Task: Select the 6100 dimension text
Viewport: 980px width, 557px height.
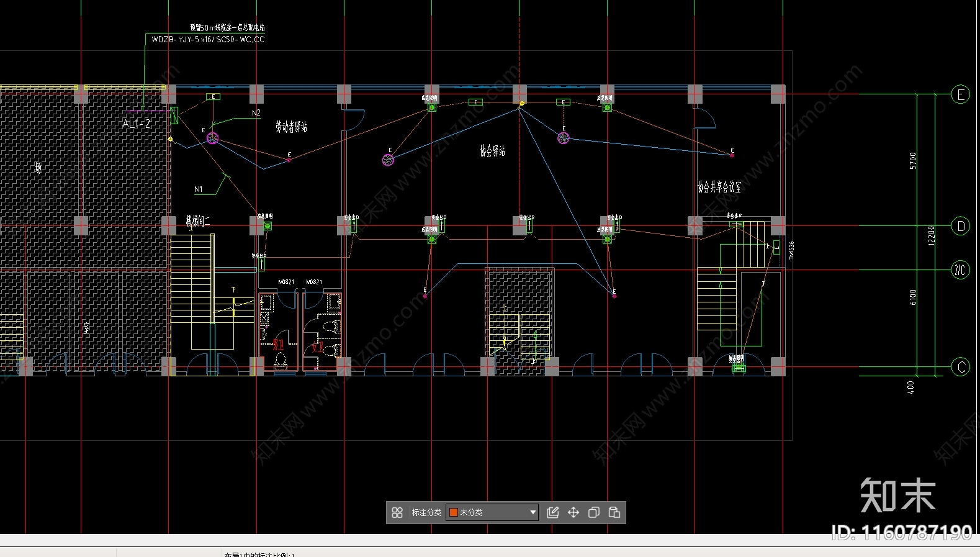Action: [x=913, y=297]
